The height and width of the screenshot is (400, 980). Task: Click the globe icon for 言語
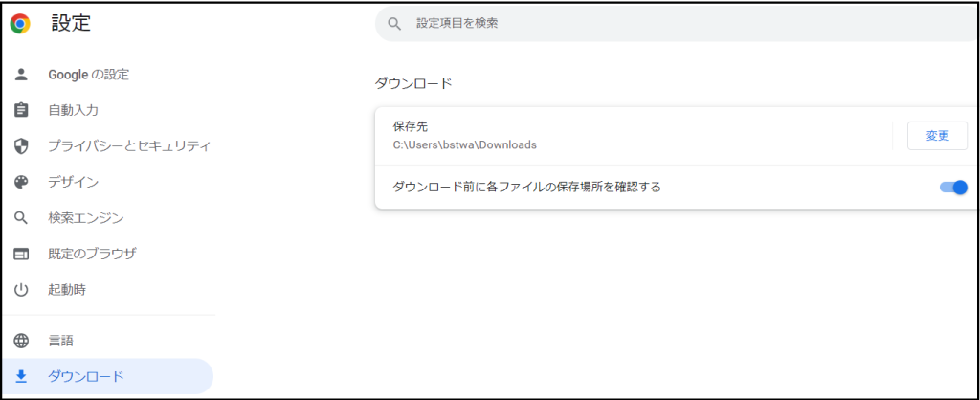(21, 341)
